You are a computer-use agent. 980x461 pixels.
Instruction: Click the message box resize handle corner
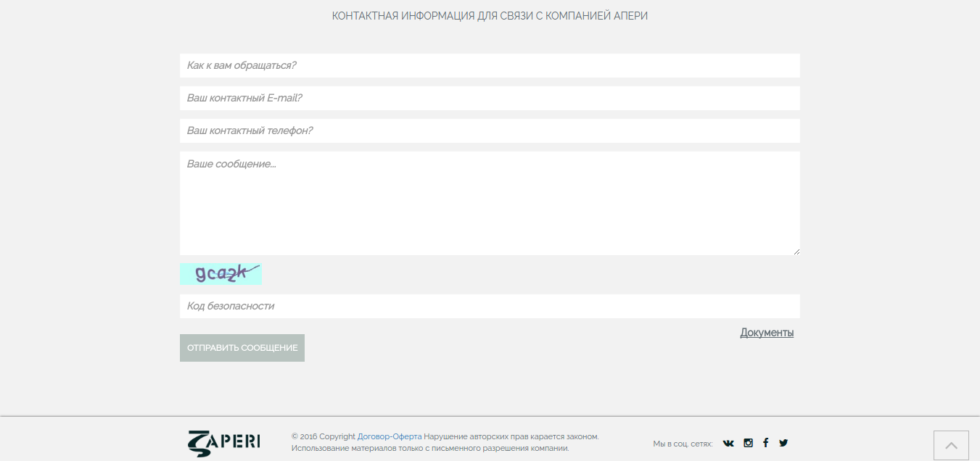(x=796, y=251)
